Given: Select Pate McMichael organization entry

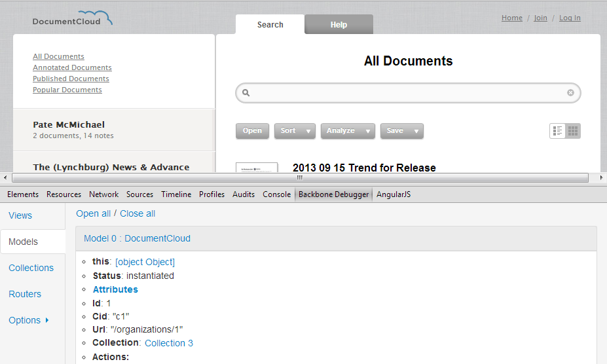Looking at the screenshot, I should coord(114,130).
